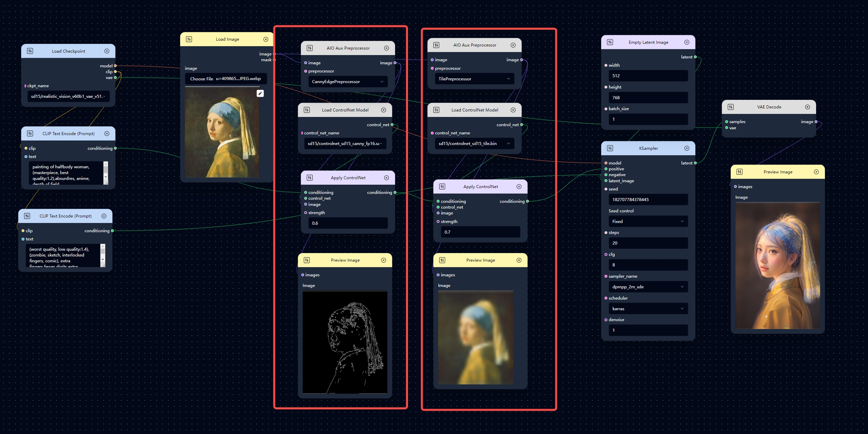
Task: Click settings icon on VAE Decode node
Action: tap(731, 107)
